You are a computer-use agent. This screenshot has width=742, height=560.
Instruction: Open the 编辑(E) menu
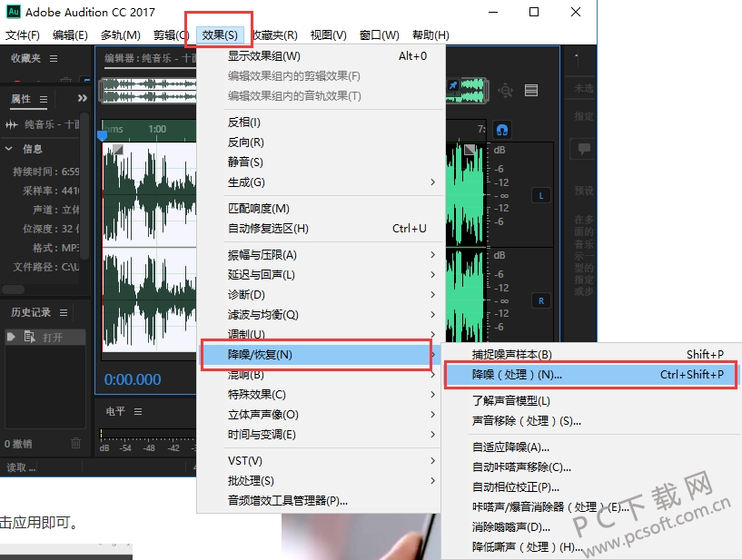[x=70, y=35]
